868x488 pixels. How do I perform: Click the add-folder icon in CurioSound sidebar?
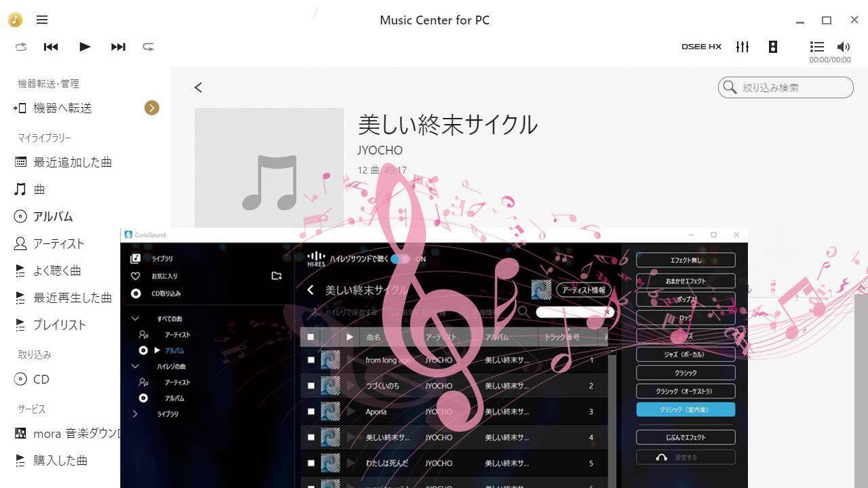pos(277,276)
